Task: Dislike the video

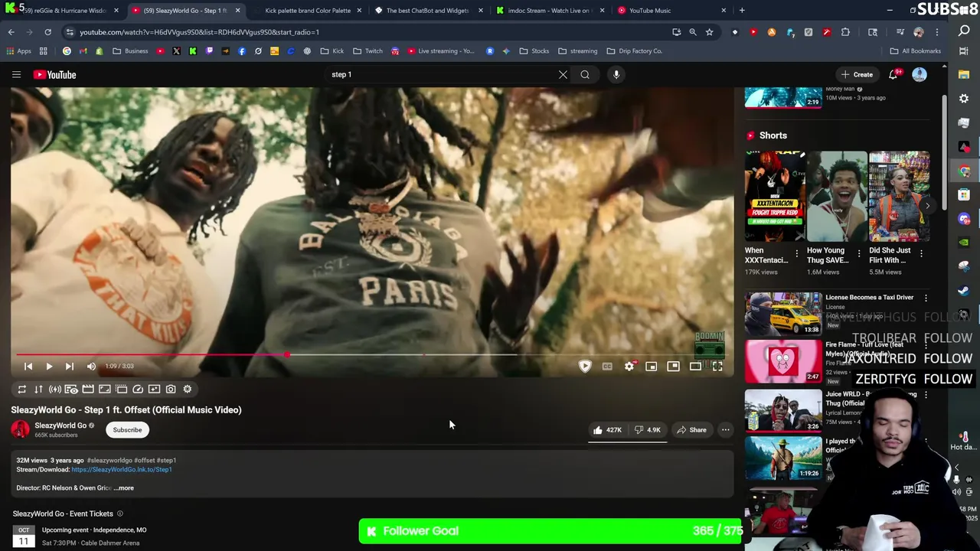Action: click(x=648, y=430)
